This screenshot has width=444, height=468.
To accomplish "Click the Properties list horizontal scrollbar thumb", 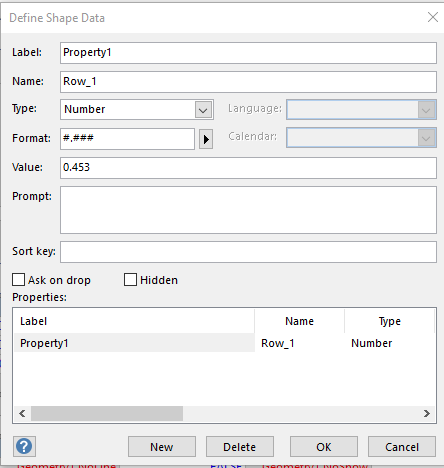I will (107, 413).
